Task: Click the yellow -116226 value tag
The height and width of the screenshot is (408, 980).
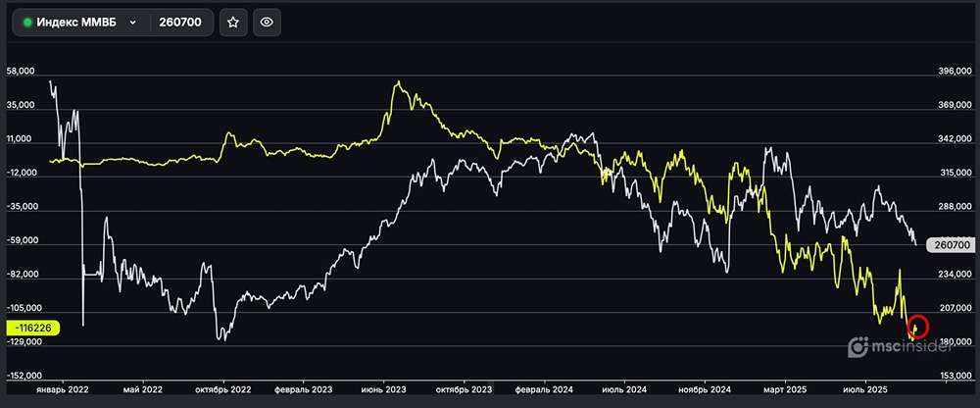Action: point(32,328)
